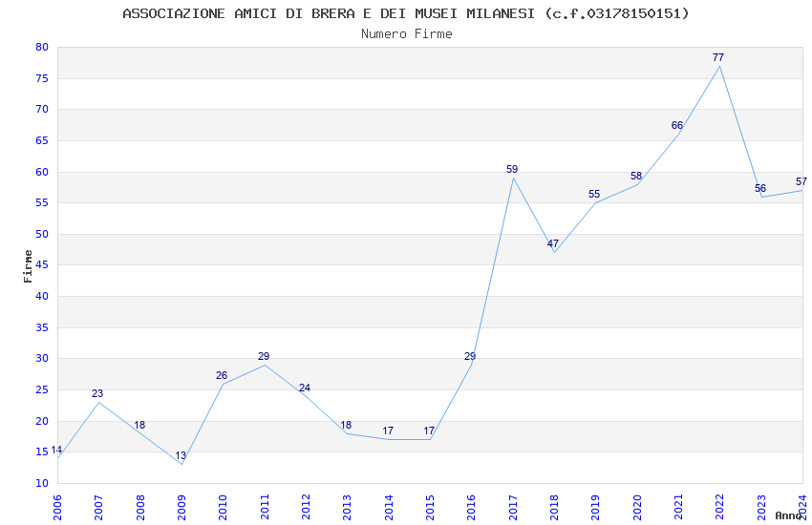Click the Numero Firme subtitle

[x=407, y=34]
